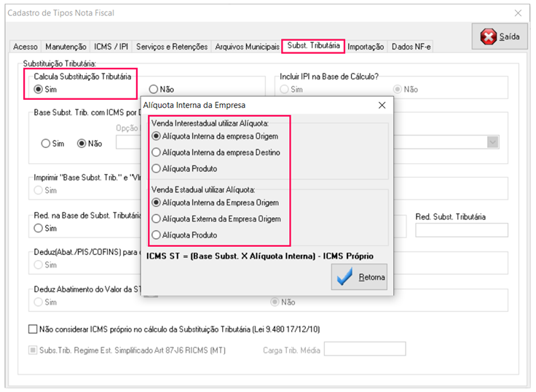This screenshot has height=392, width=536.
Task: Expand the dropdown arrow at right edge
Action: click(x=493, y=141)
